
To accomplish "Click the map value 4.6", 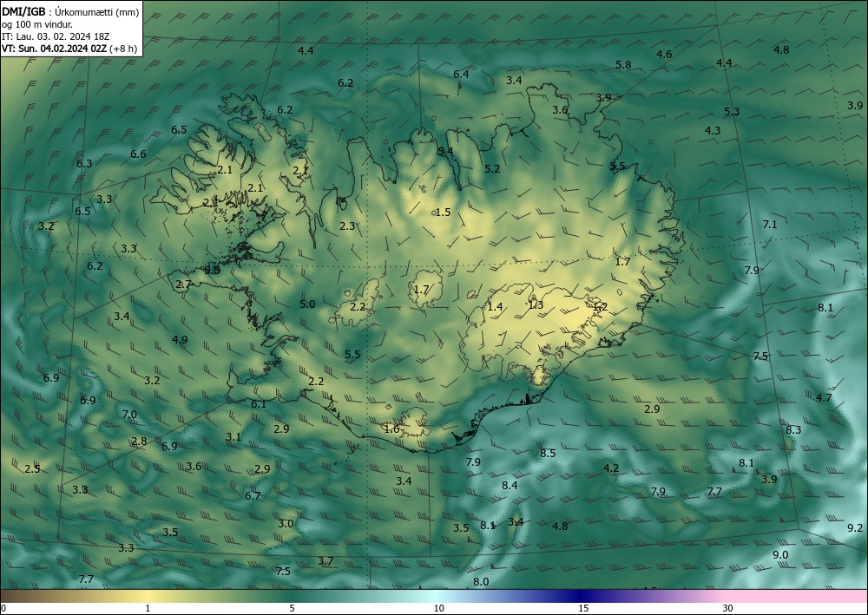I will (664, 54).
